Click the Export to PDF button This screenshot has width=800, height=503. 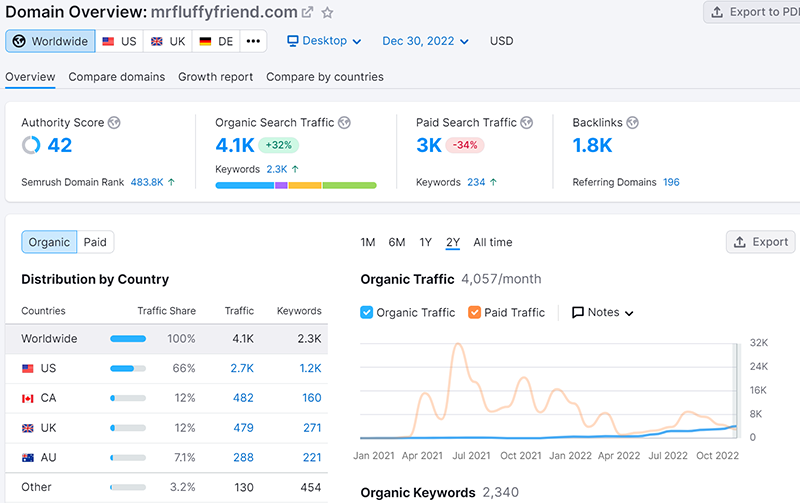(x=753, y=12)
